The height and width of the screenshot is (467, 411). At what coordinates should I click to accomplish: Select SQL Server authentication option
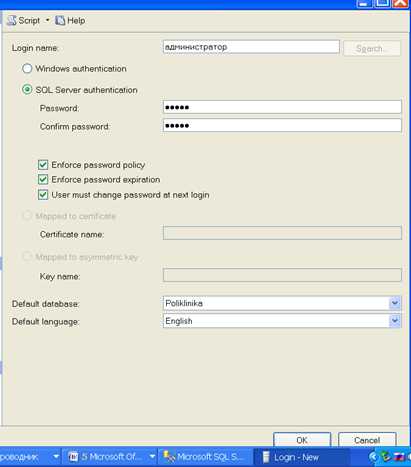click(x=27, y=90)
